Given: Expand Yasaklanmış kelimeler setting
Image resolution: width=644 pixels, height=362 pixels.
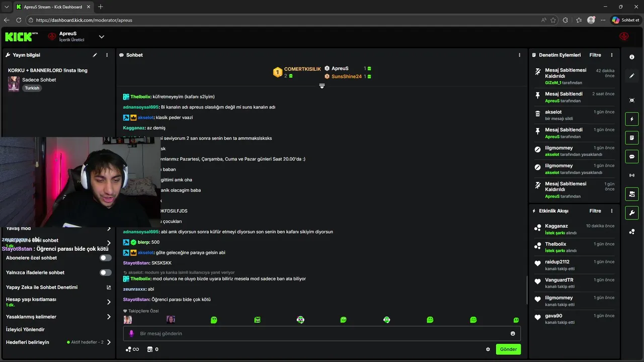Looking at the screenshot, I should pyautogui.click(x=109, y=317).
